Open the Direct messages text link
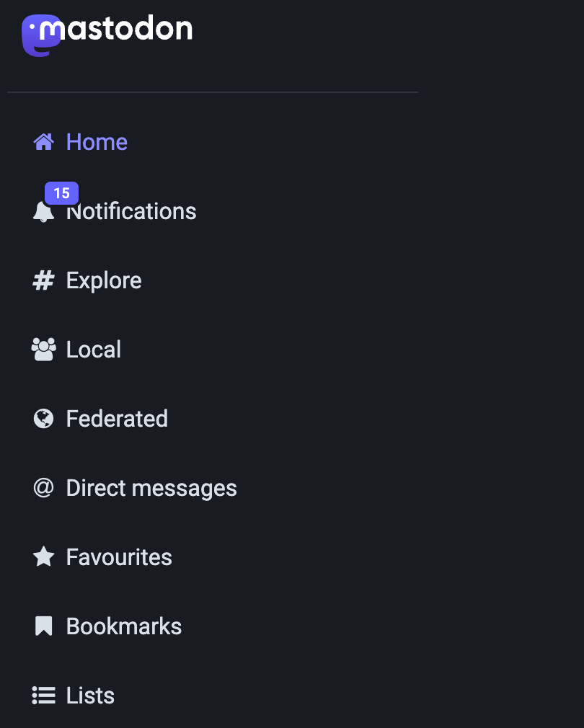 151,488
